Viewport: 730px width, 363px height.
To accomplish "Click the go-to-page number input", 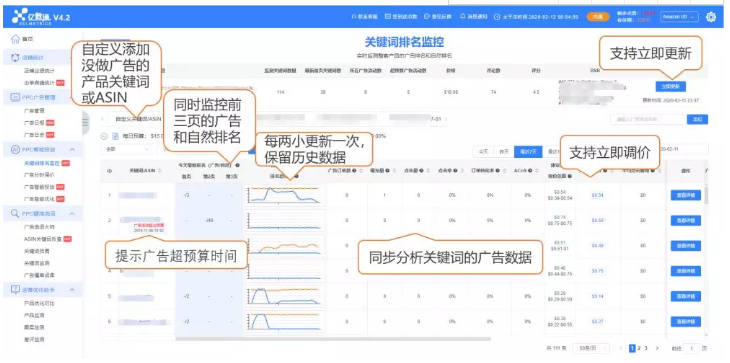I will pos(691,348).
